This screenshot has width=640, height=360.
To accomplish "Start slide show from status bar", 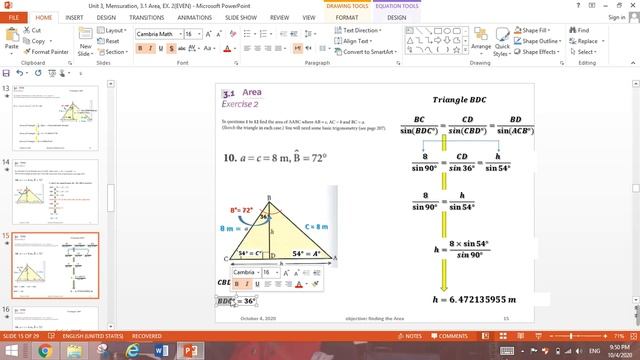I will 538,336.
